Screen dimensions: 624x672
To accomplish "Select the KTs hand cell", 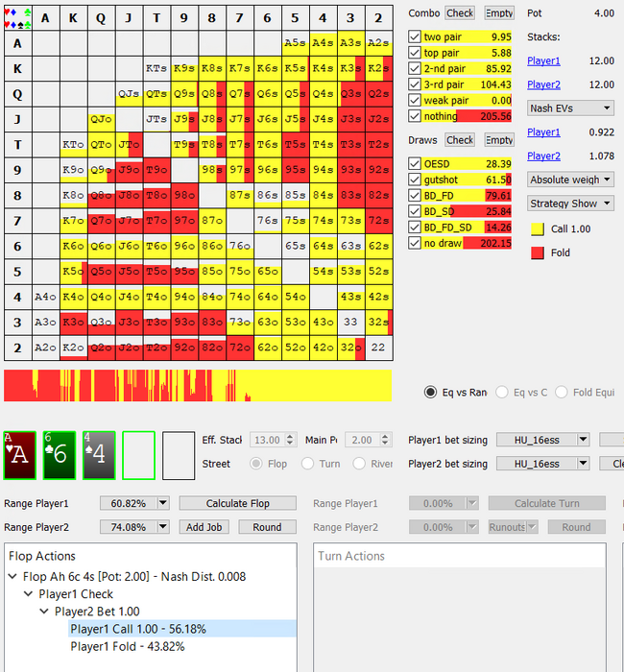I will tap(156, 68).
